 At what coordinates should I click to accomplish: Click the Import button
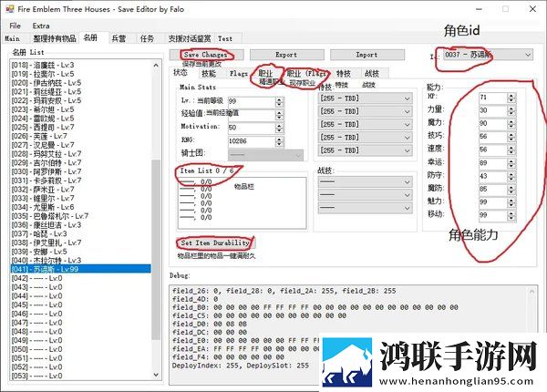click(367, 55)
